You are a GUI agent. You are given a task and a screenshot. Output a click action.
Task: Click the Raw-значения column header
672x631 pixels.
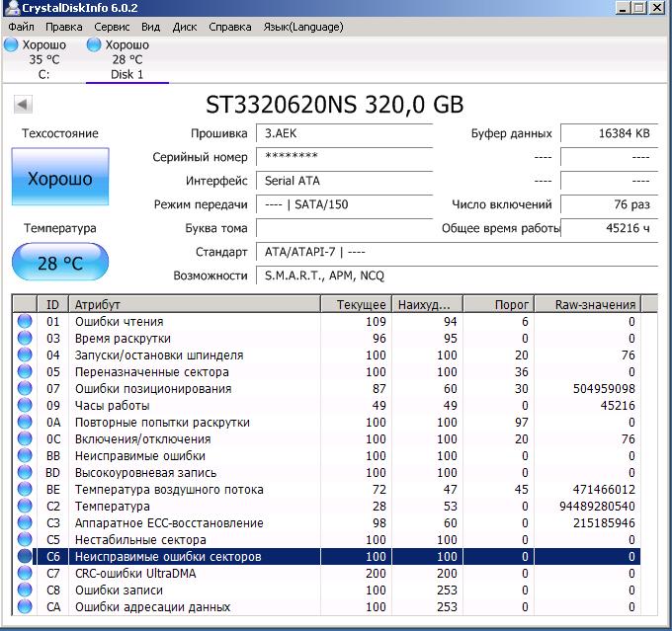[588, 304]
